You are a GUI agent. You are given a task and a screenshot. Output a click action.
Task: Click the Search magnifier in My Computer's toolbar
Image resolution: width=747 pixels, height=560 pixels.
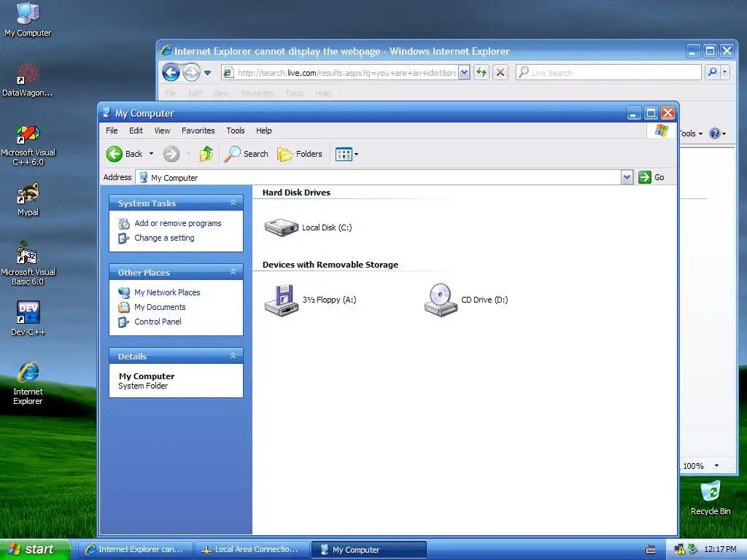[x=233, y=154]
